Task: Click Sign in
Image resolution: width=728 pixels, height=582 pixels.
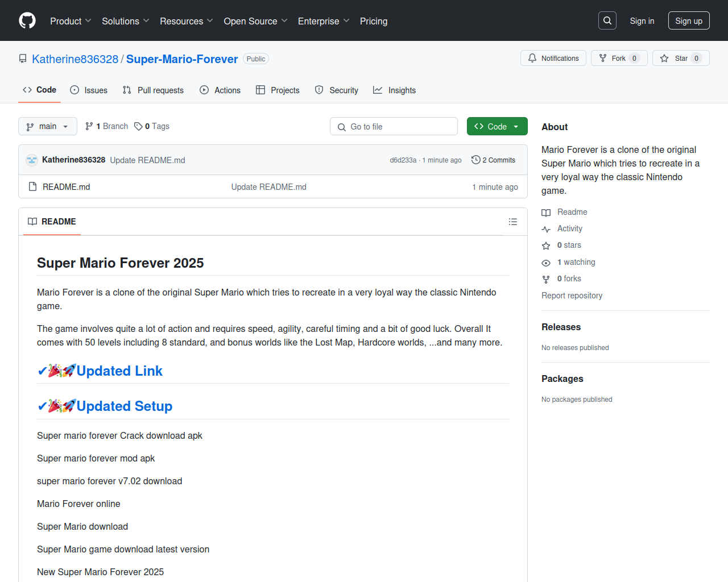Action: click(642, 21)
